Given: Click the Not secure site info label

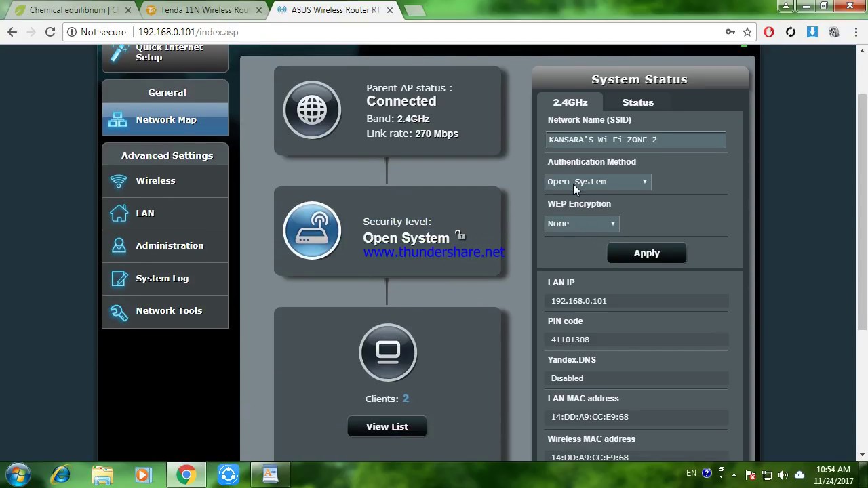Looking at the screenshot, I should click(103, 32).
